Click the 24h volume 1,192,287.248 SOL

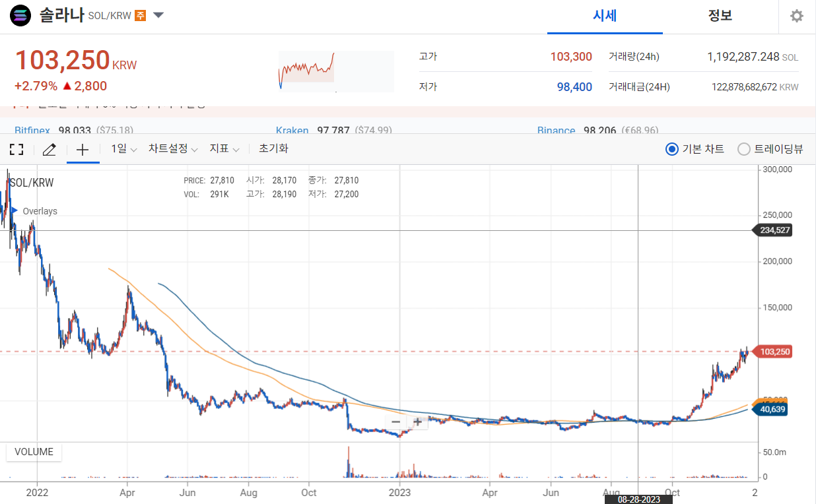pos(753,57)
